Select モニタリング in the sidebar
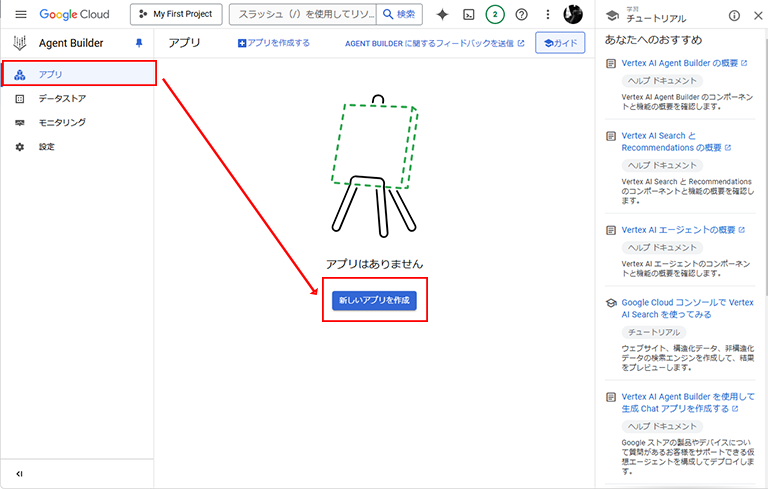Image resolution: width=768 pixels, height=489 pixels. [77, 122]
